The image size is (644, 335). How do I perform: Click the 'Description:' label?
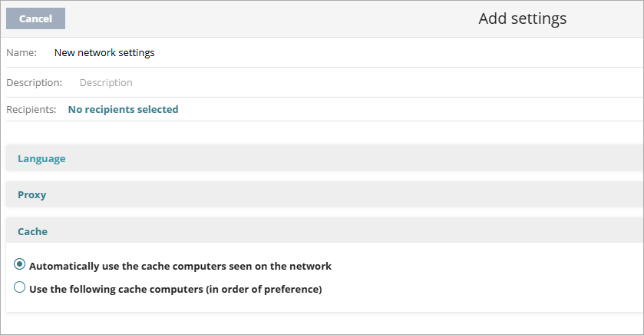tap(34, 82)
